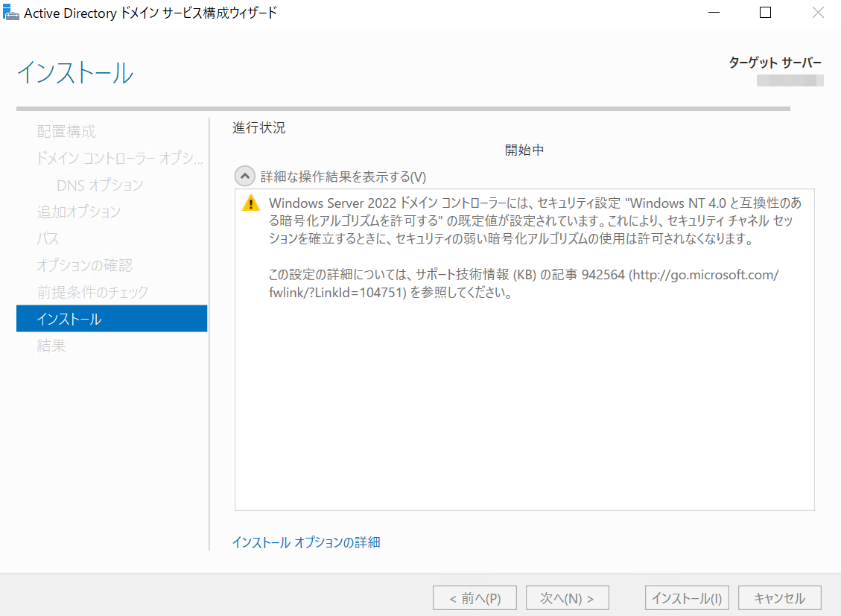Screen dimensions: 841x616
Task: Open the インストール オプションの詳細 link
Action: [x=306, y=542]
